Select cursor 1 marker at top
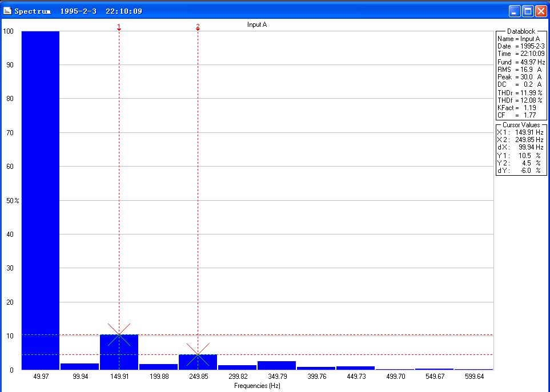This screenshot has height=392, width=550. (119, 27)
